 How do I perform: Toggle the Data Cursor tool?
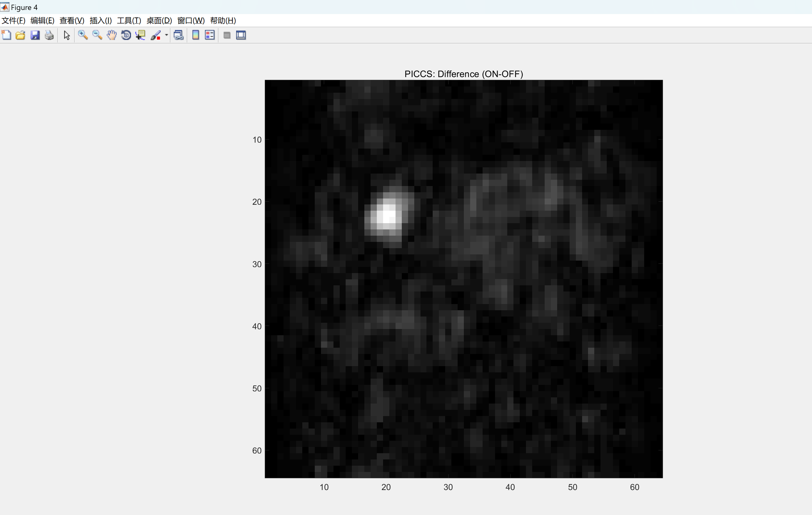pyautogui.click(x=140, y=35)
